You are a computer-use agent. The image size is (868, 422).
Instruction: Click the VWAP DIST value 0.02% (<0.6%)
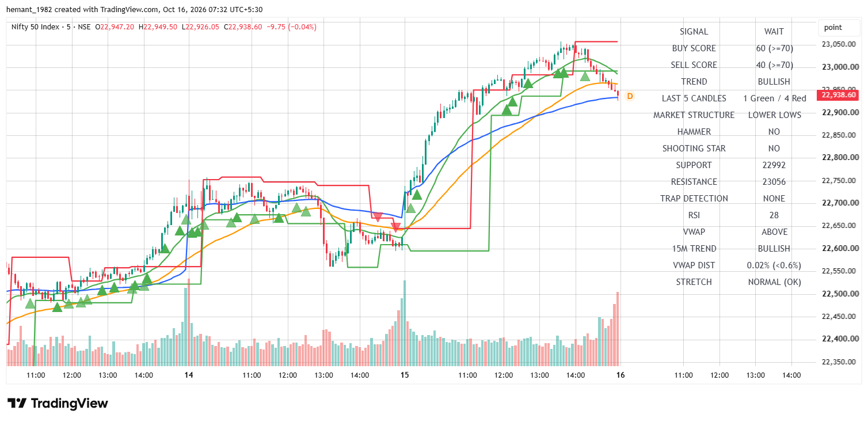774,265
